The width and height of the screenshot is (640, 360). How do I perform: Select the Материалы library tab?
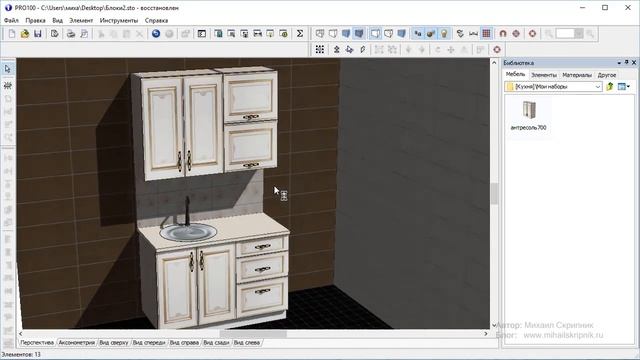click(x=577, y=75)
